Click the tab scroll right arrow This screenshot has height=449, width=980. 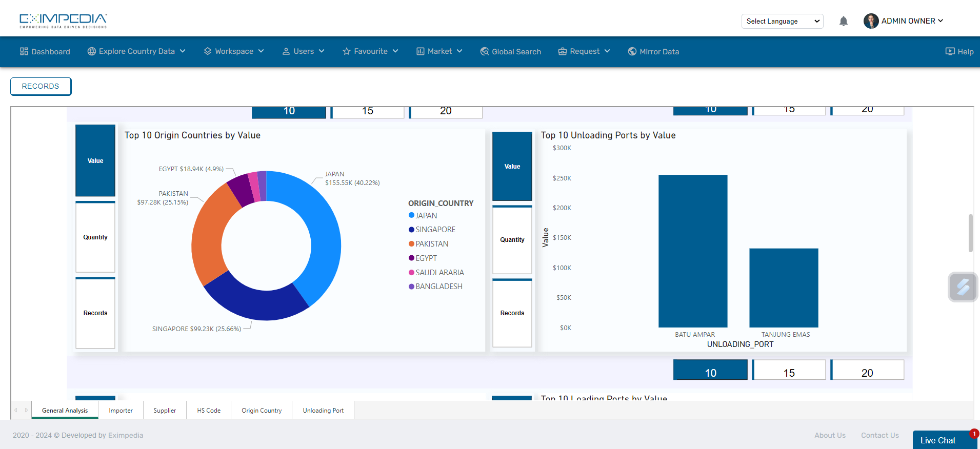[26, 410]
